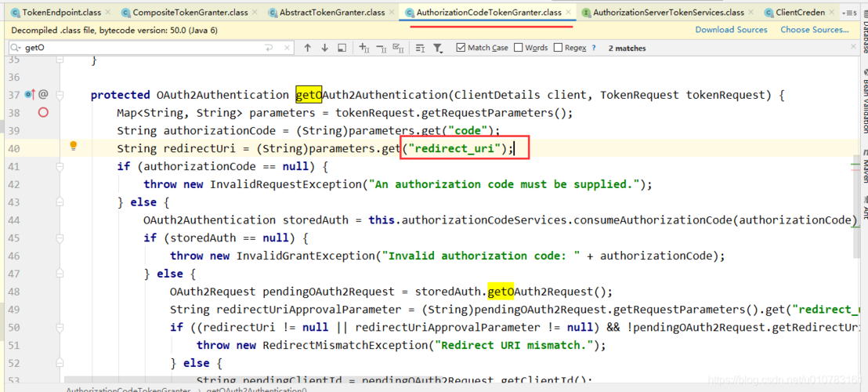Viewport: 868px width, 392px height.
Task: Click the new-line arrow in search field
Action: point(269,48)
